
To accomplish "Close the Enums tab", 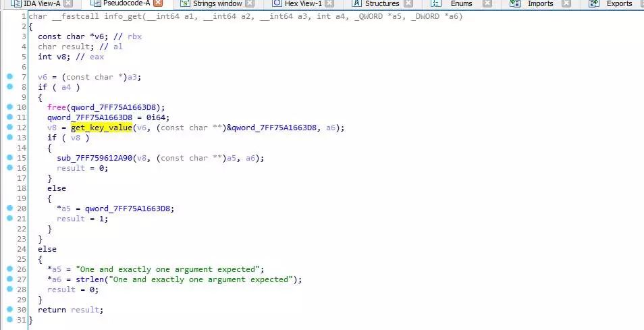I will coord(487,3).
